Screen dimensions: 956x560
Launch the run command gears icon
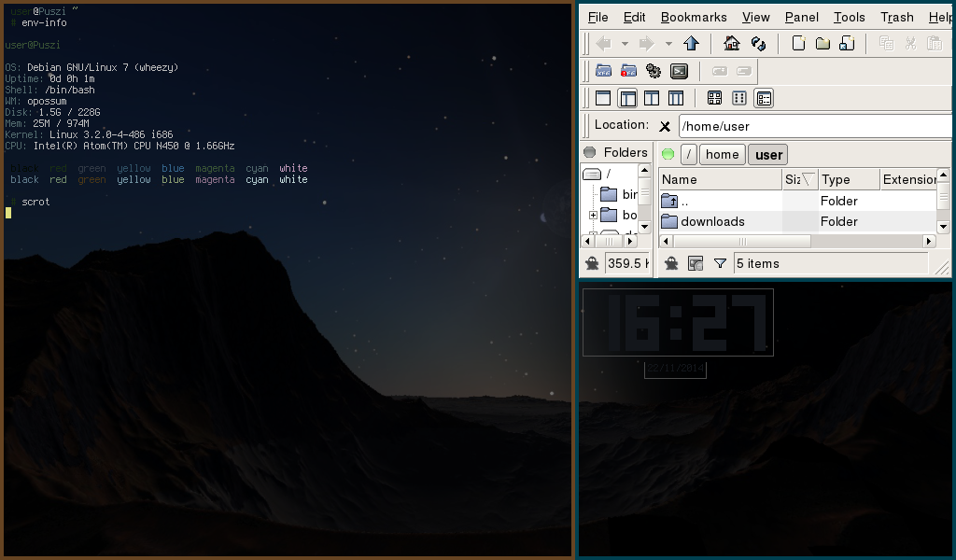654,71
